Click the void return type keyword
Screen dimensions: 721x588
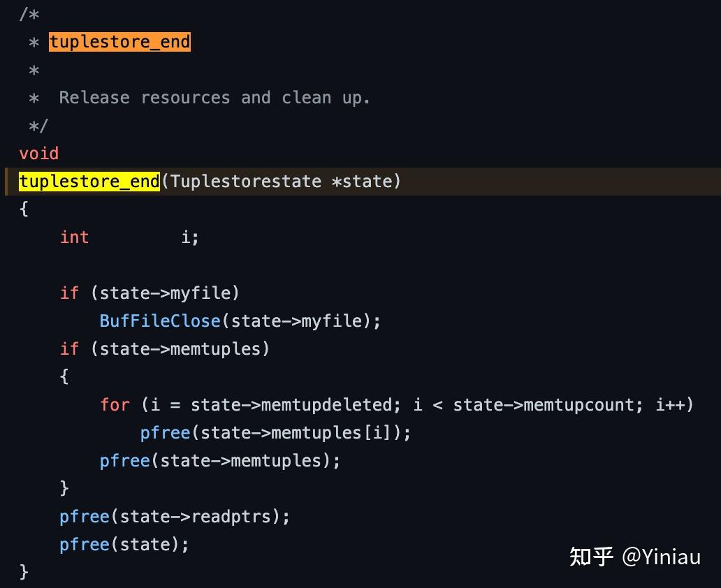39,153
